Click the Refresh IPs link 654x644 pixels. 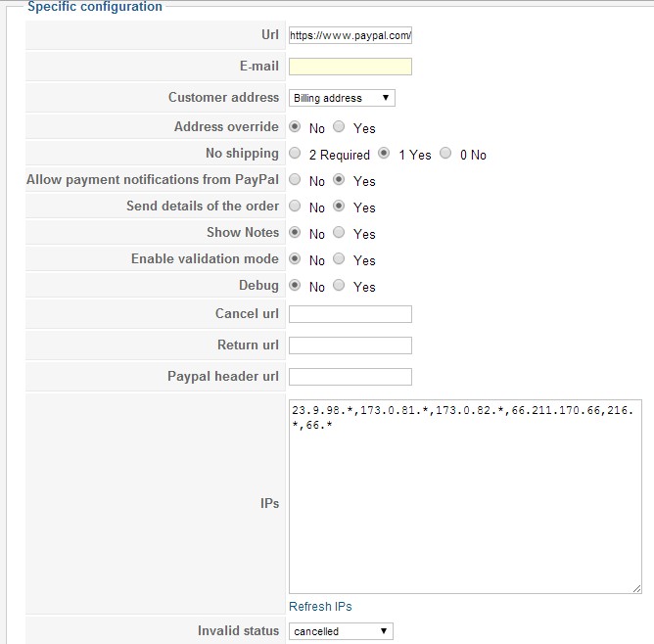320,607
